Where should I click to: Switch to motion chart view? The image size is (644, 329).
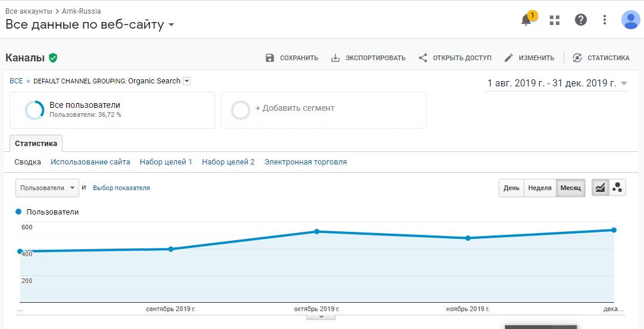click(617, 188)
